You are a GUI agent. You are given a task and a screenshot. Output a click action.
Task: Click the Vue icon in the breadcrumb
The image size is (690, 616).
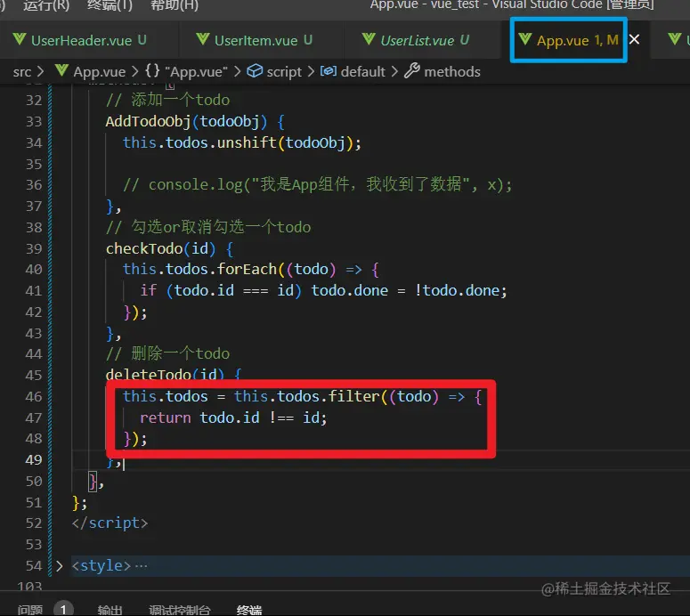(61, 71)
